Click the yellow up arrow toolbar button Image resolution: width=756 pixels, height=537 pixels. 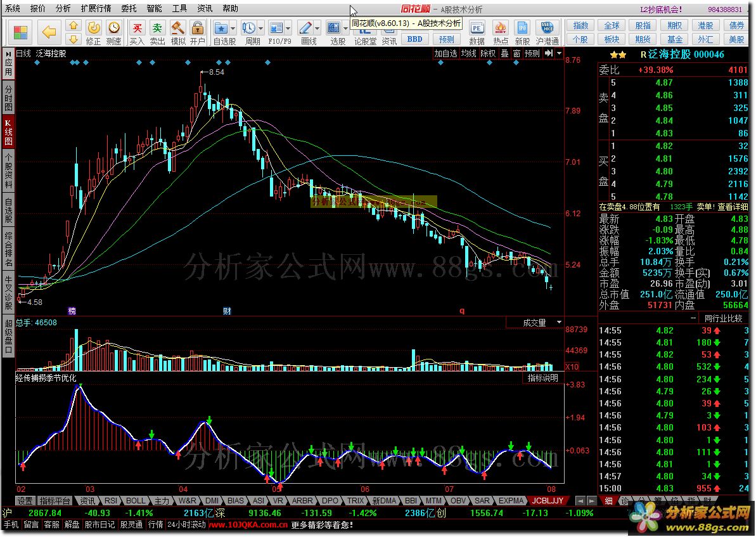click(74, 25)
